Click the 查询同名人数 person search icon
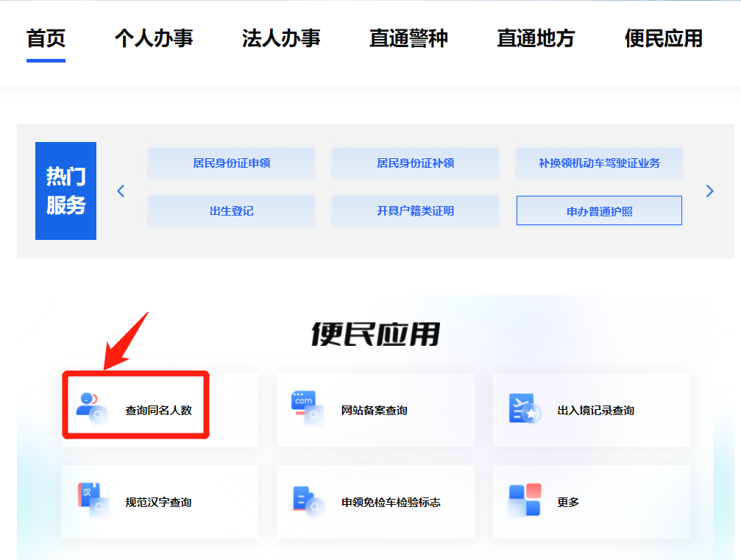This screenshot has height=560, width=741. click(92, 408)
